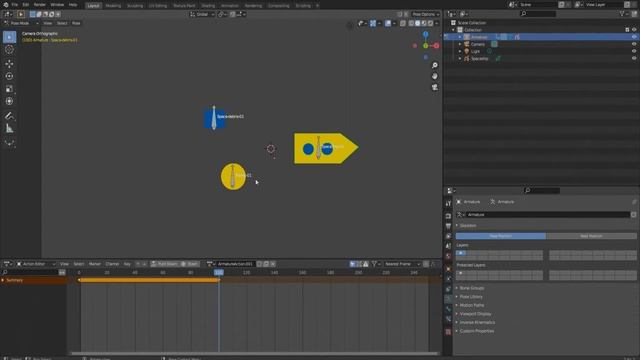Image resolution: width=640 pixels, height=360 pixels.
Task: Click the Pose Position button
Action: pyautogui.click(x=500, y=236)
